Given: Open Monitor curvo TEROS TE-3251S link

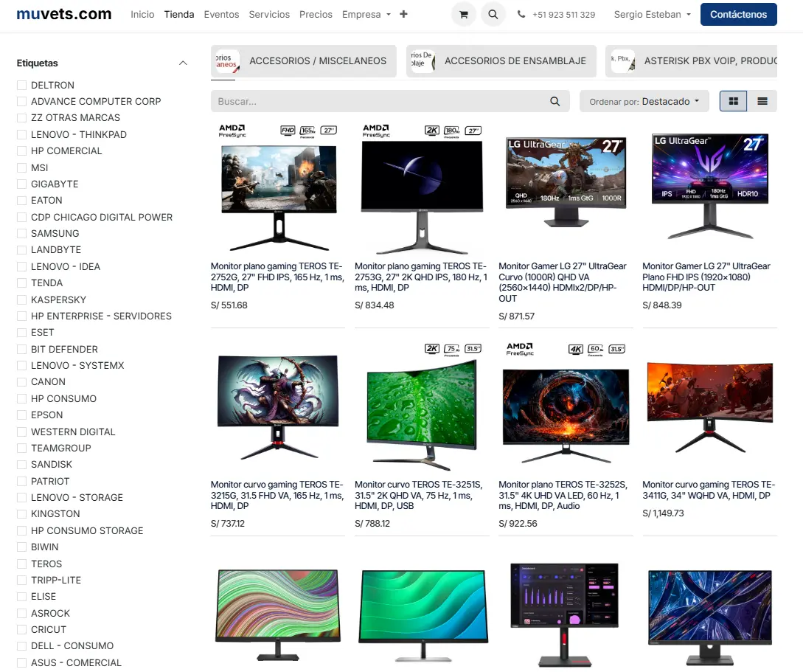Looking at the screenshot, I should pos(418,495).
